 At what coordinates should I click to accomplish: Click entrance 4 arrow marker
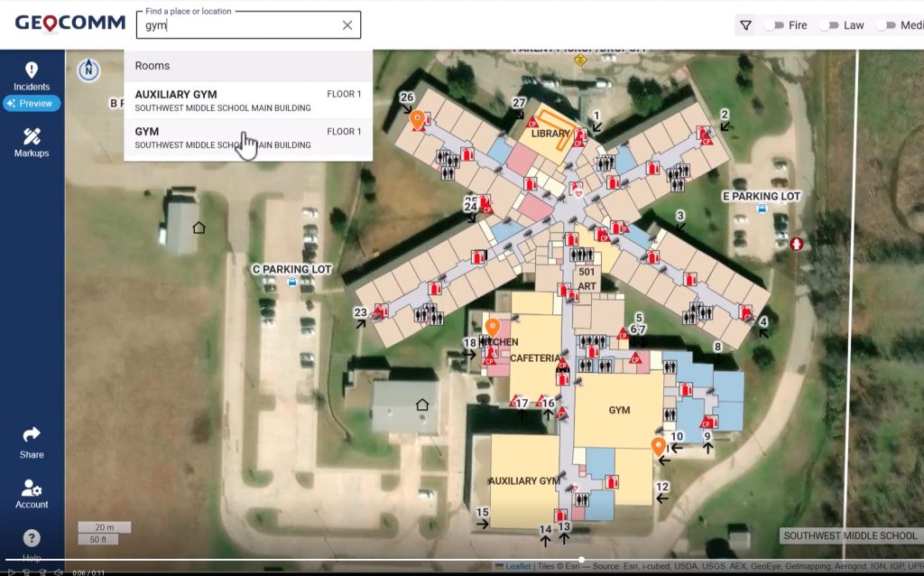[x=763, y=333]
